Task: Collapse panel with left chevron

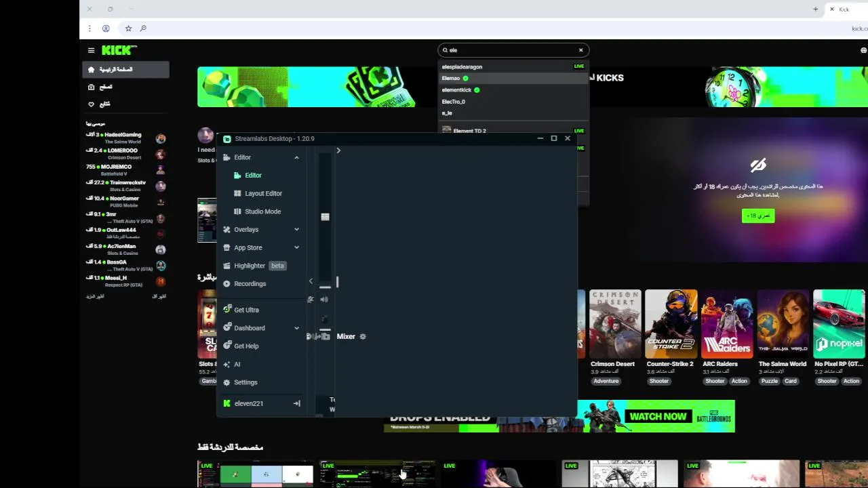Action: coord(311,281)
